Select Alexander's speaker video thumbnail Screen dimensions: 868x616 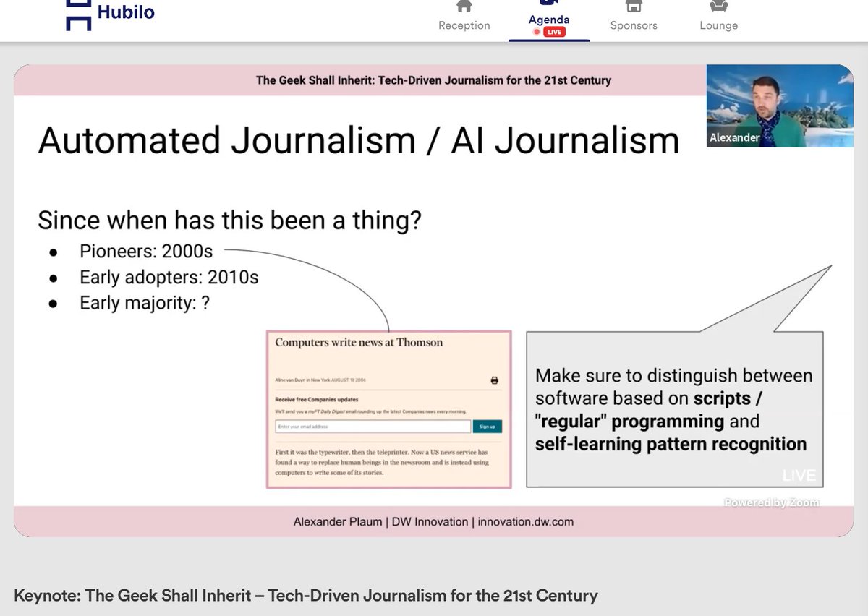[x=780, y=106]
